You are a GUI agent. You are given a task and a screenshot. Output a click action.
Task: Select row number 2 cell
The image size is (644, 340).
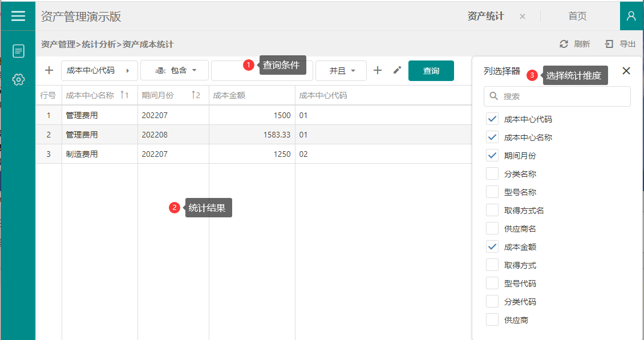[48, 135]
